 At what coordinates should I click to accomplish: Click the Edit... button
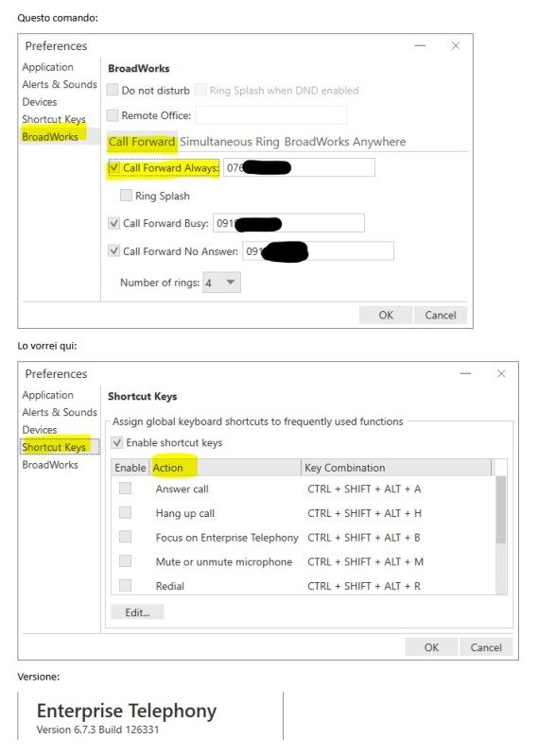[137, 612]
